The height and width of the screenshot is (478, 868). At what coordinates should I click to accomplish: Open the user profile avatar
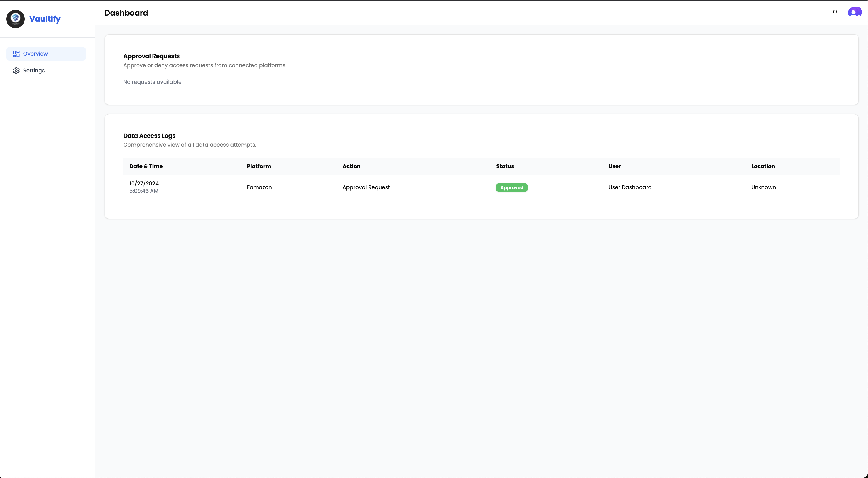click(x=854, y=12)
